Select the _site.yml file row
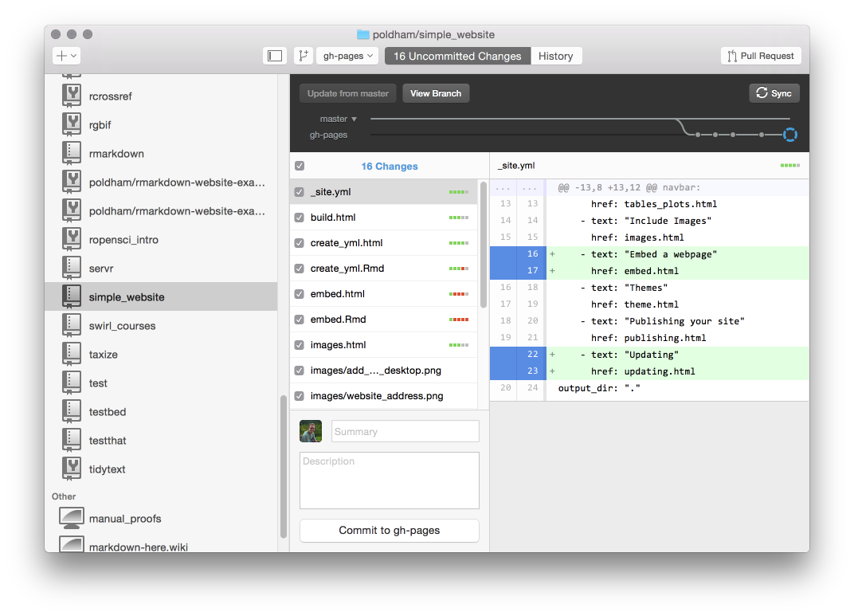This screenshot has height=616, width=854. tap(384, 192)
